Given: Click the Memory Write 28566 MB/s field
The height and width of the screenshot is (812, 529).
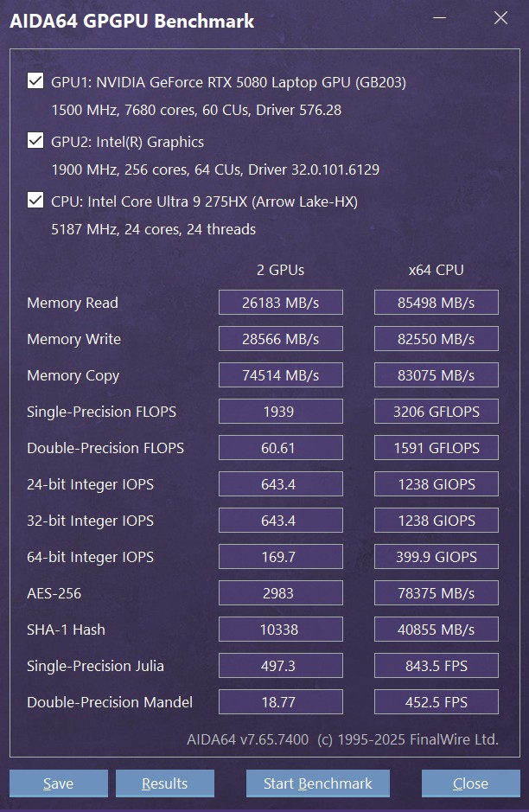Looking at the screenshot, I should pos(280,339).
